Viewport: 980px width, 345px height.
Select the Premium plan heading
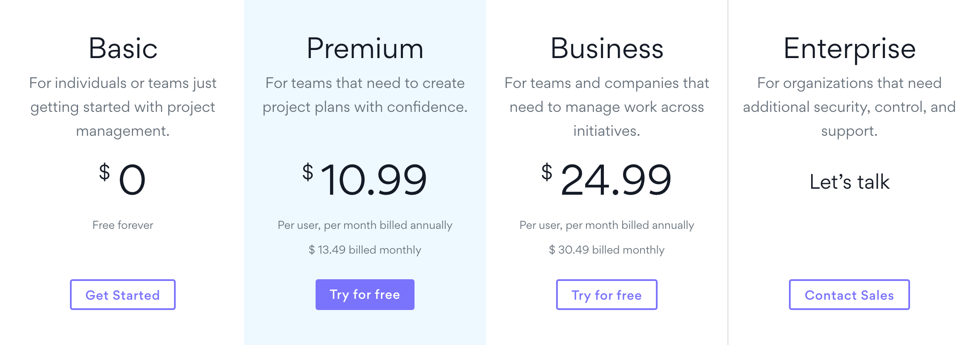coord(365,48)
